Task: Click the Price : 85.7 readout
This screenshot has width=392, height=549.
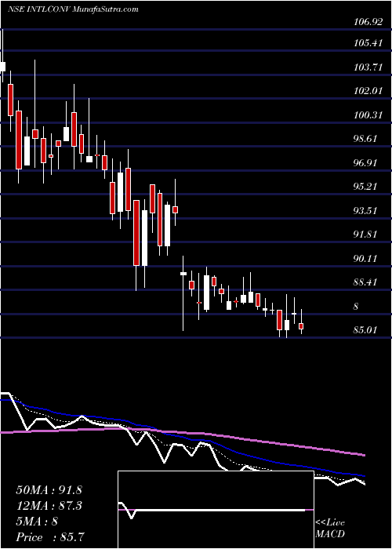Action: tap(50, 537)
